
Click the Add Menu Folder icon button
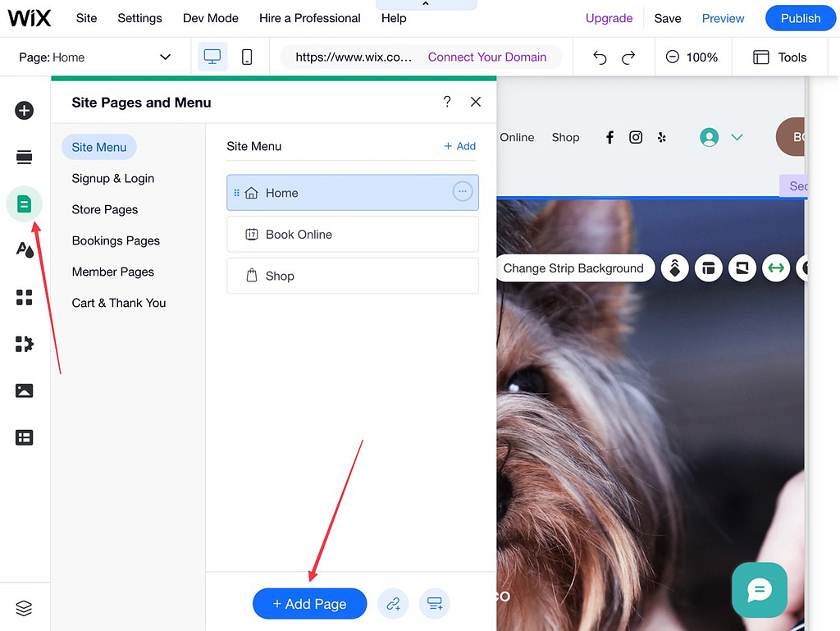pyautogui.click(x=435, y=604)
